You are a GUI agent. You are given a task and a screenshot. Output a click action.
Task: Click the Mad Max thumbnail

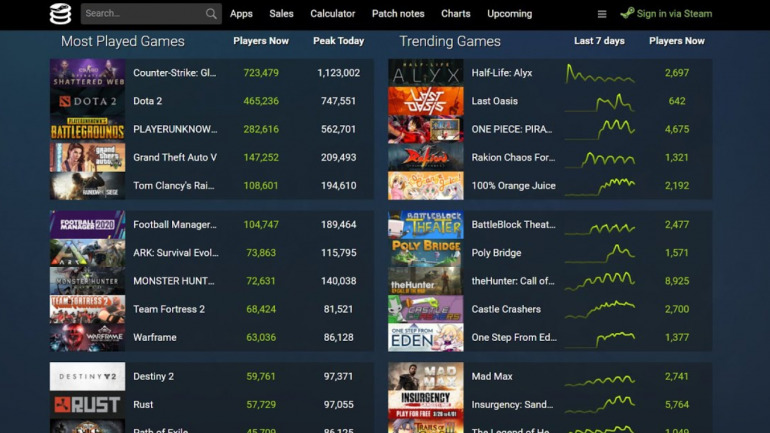point(426,377)
